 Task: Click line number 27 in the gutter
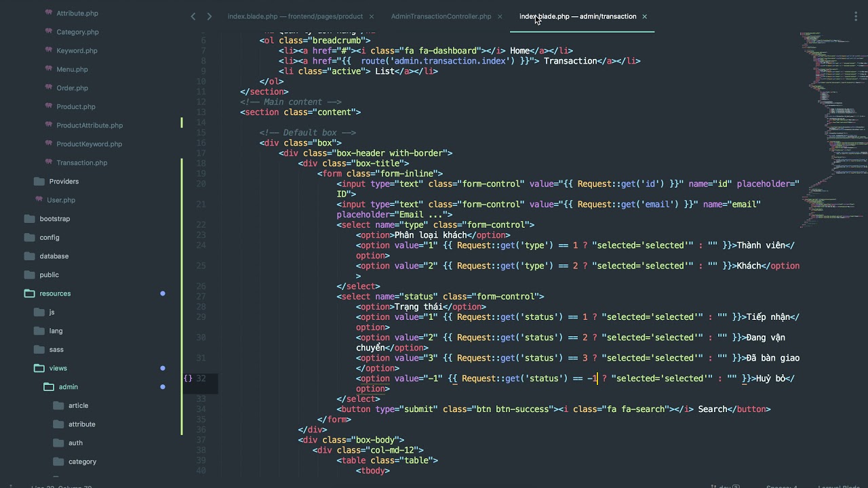point(201,296)
